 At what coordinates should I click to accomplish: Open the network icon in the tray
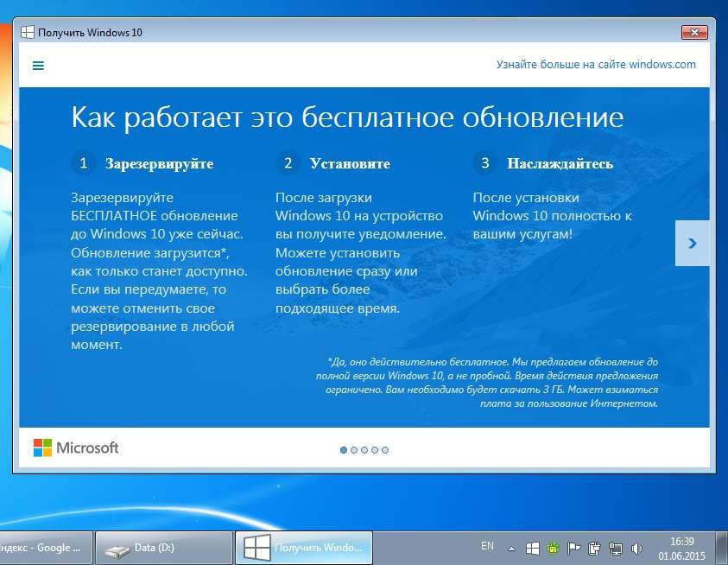[616, 549]
